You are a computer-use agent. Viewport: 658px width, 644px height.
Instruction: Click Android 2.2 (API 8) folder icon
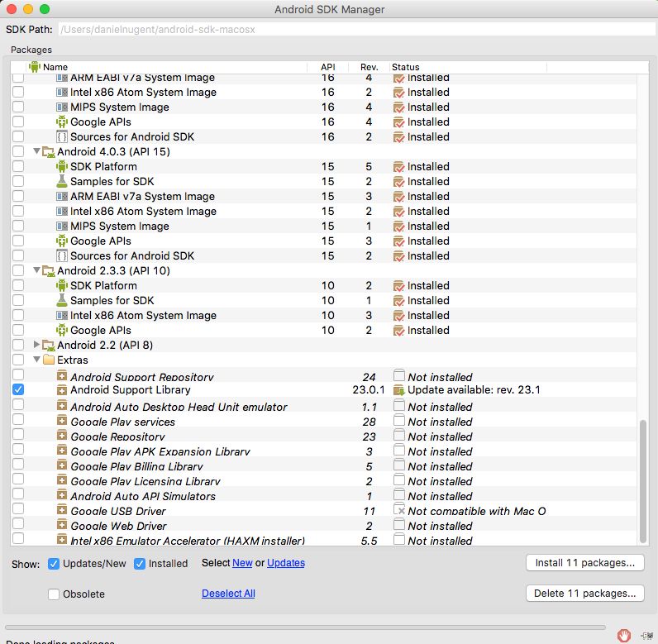(x=49, y=346)
